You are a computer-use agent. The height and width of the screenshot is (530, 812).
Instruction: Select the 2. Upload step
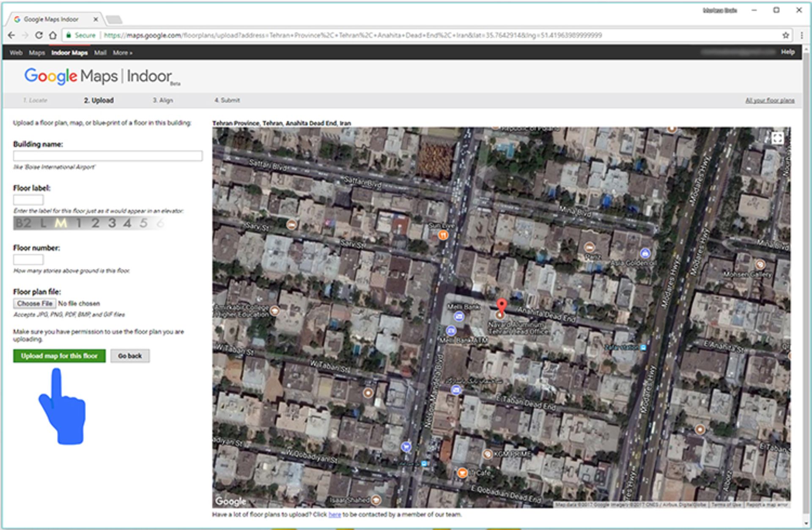tap(99, 100)
